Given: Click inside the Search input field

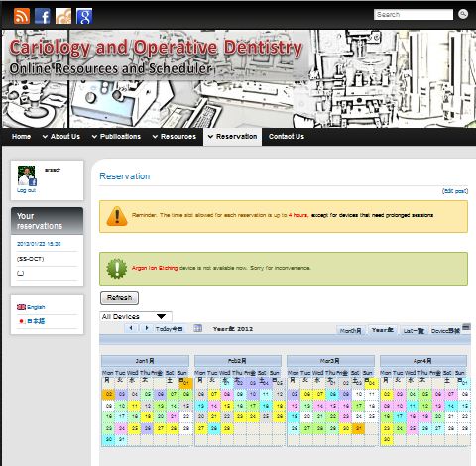Looking at the screenshot, I should 414,15.
